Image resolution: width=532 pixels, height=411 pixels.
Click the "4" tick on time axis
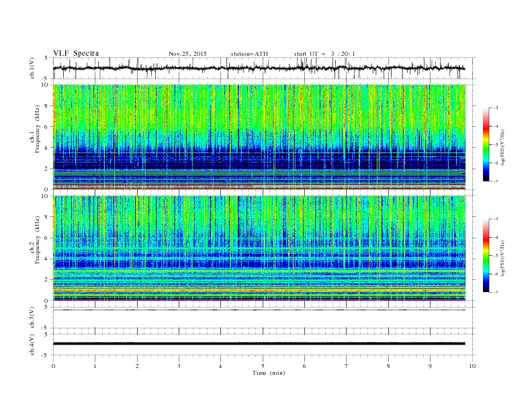point(221,366)
